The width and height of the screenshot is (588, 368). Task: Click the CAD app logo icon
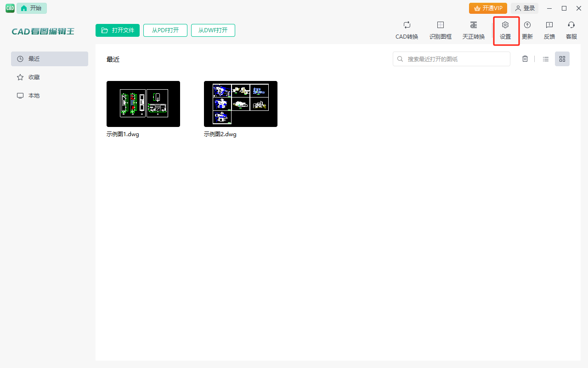pos(10,8)
